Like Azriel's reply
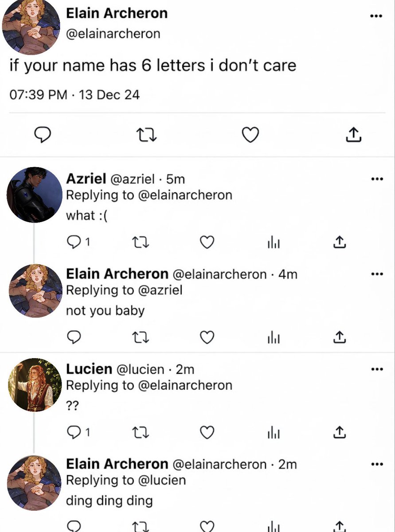Screen dimensions: 395x532 207,242
